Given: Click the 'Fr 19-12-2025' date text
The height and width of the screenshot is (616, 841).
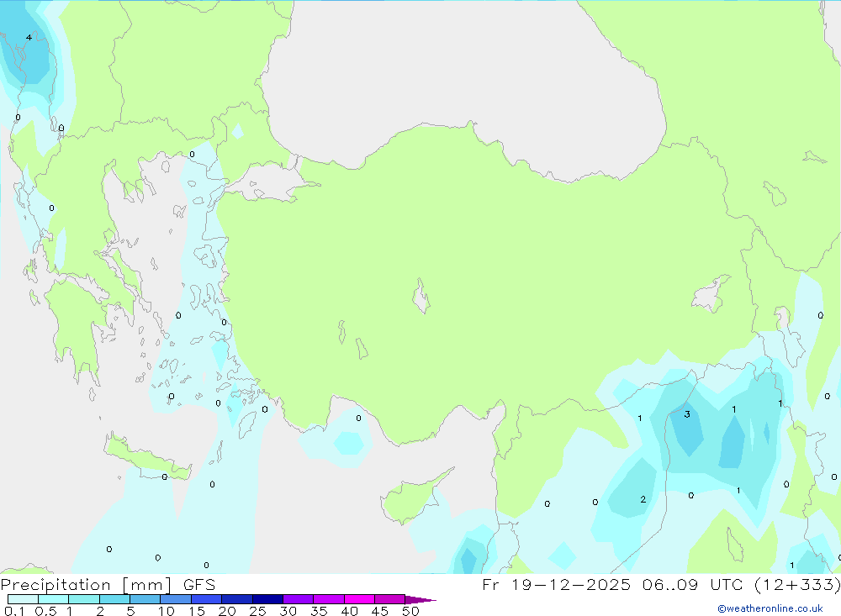Looking at the screenshot, I should pos(556,584).
